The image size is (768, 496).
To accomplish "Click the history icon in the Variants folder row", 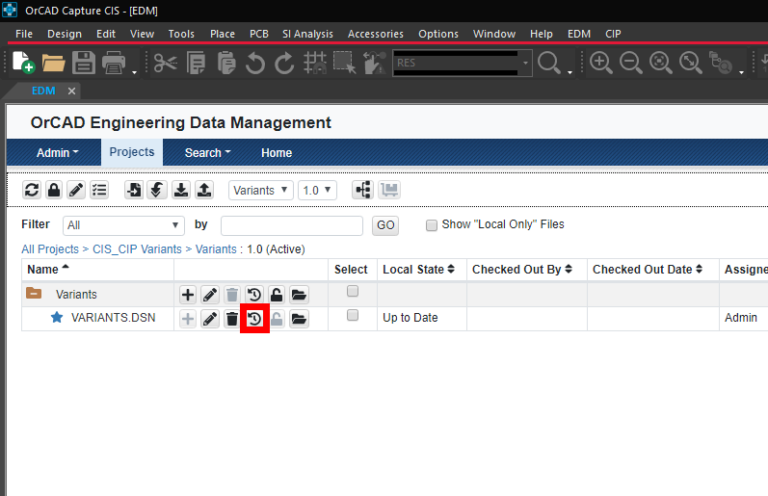I will pos(254,295).
